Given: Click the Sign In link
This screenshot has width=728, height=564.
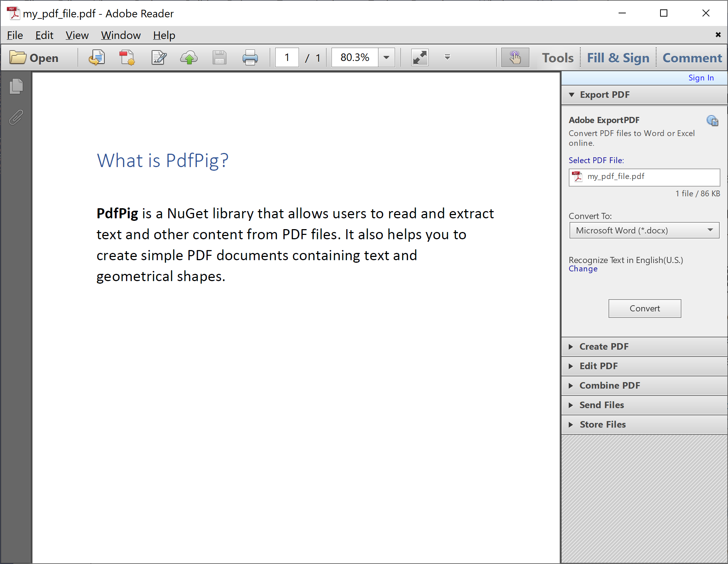Looking at the screenshot, I should pyautogui.click(x=701, y=78).
